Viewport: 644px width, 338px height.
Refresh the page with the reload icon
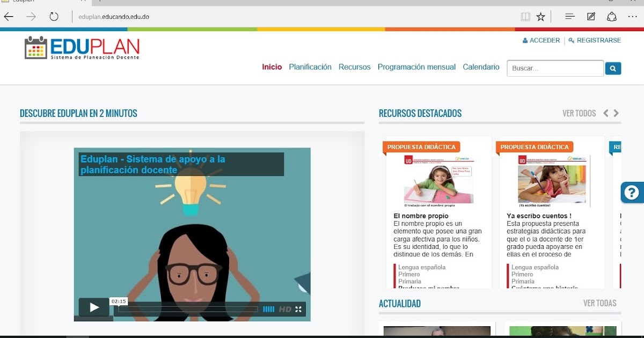53,16
